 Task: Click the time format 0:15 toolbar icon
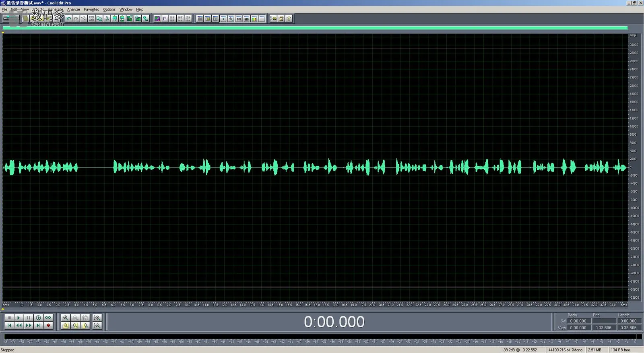tap(239, 19)
